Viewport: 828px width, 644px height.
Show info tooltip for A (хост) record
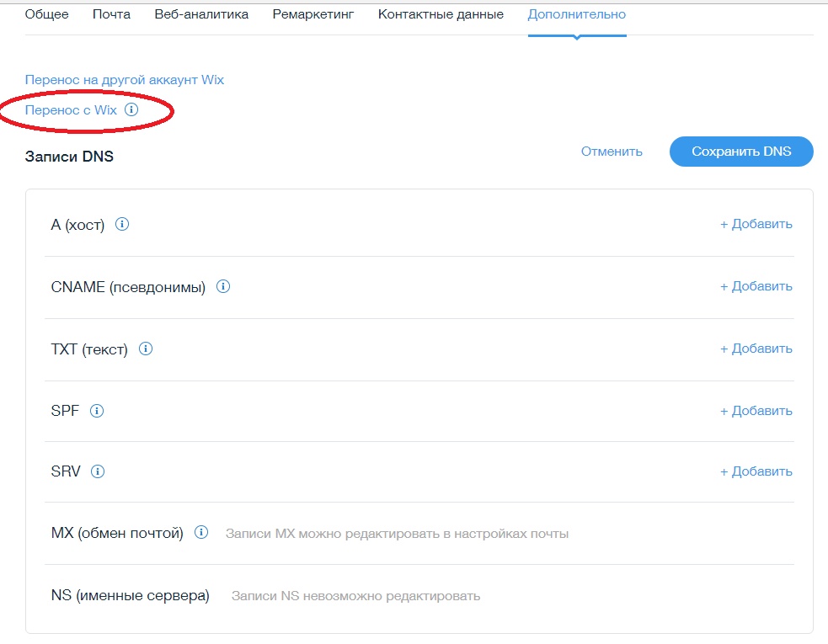(x=122, y=224)
